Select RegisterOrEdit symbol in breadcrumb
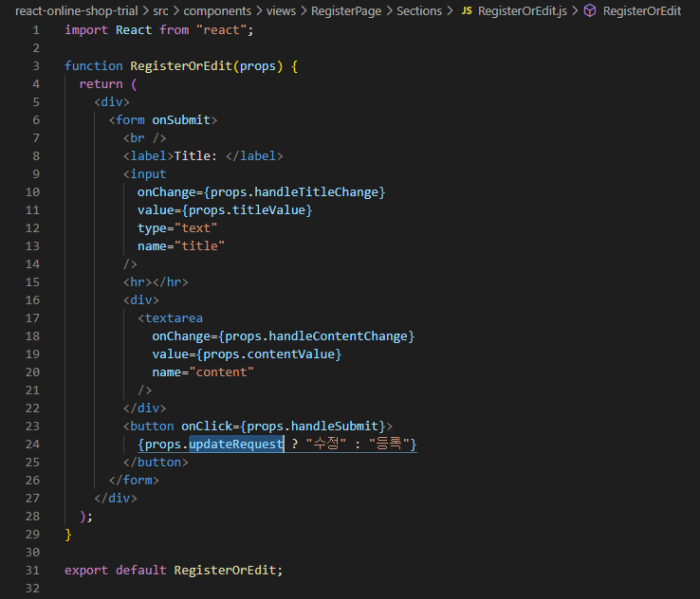The height and width of the screenshot is (599, 700). pyautogui.click(x=642, y=10)
